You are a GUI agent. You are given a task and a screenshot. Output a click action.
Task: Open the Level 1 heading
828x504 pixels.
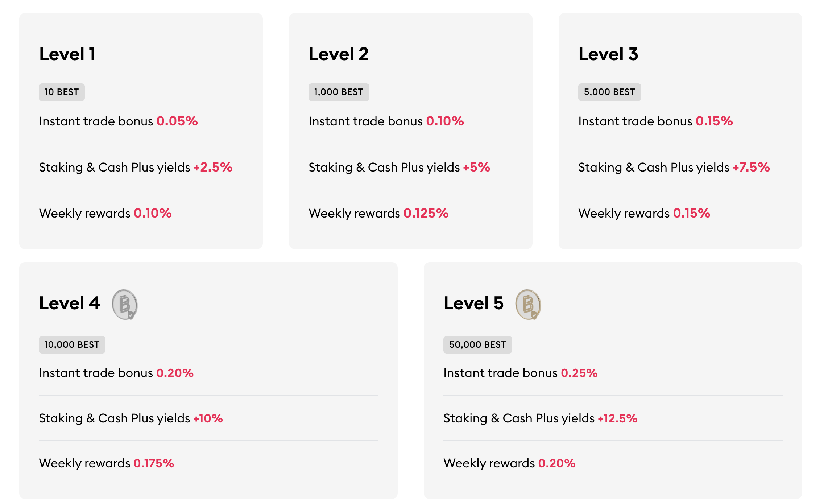(x=67, y=54)
